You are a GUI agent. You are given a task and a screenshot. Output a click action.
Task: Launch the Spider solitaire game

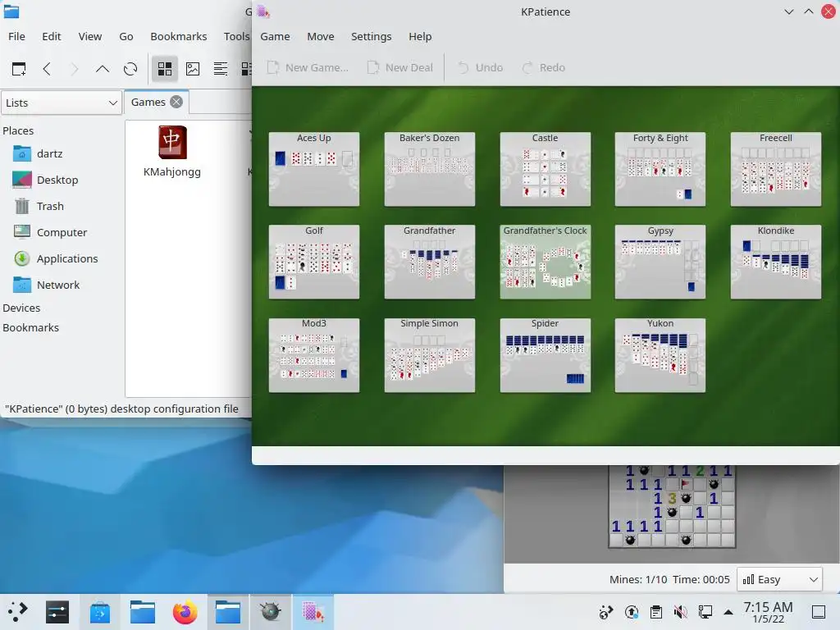[x=545, y=354]
